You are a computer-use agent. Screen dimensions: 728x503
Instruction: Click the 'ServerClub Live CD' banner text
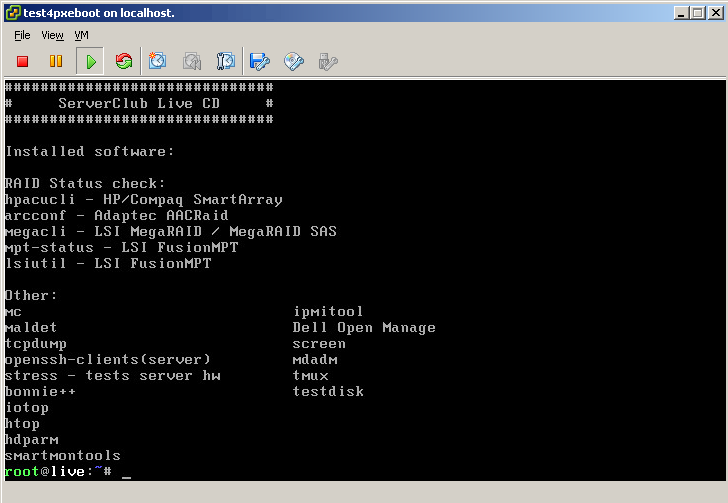(x=139, y=103)
